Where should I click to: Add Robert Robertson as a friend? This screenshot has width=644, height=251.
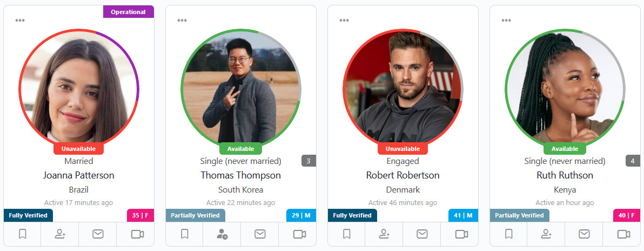pos(384,234)
